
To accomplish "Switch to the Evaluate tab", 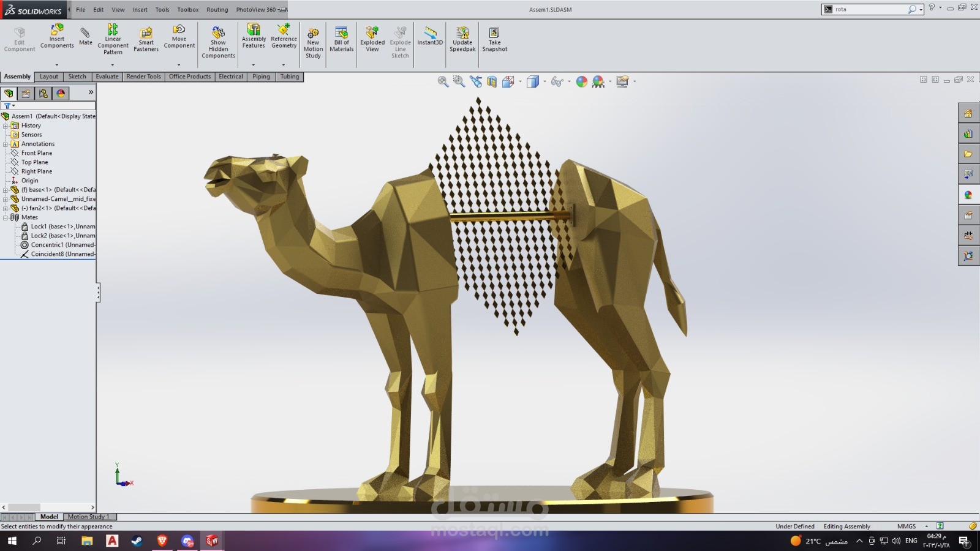I will click(x=107, y=77).
